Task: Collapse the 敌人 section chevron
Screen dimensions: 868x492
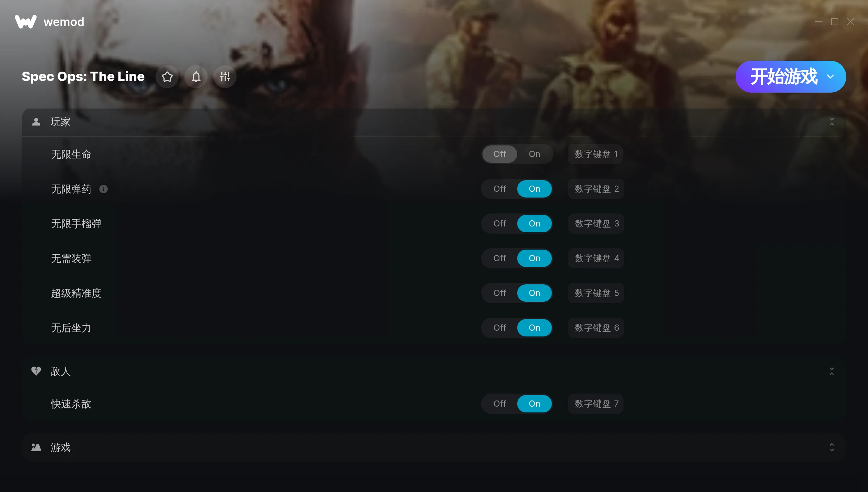Action: pos(832,371)
